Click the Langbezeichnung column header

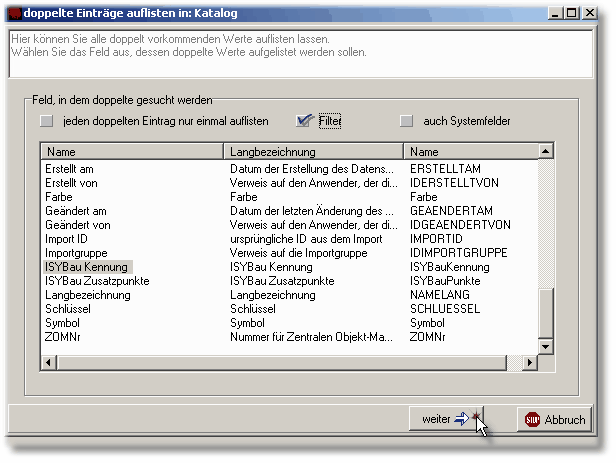(x=312, y=152)
